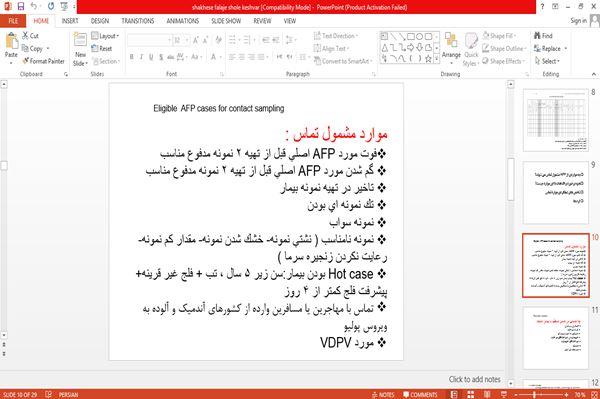Switch to Reading view
This screenshot has width=600, height=399.
click(x=487, y=394)
